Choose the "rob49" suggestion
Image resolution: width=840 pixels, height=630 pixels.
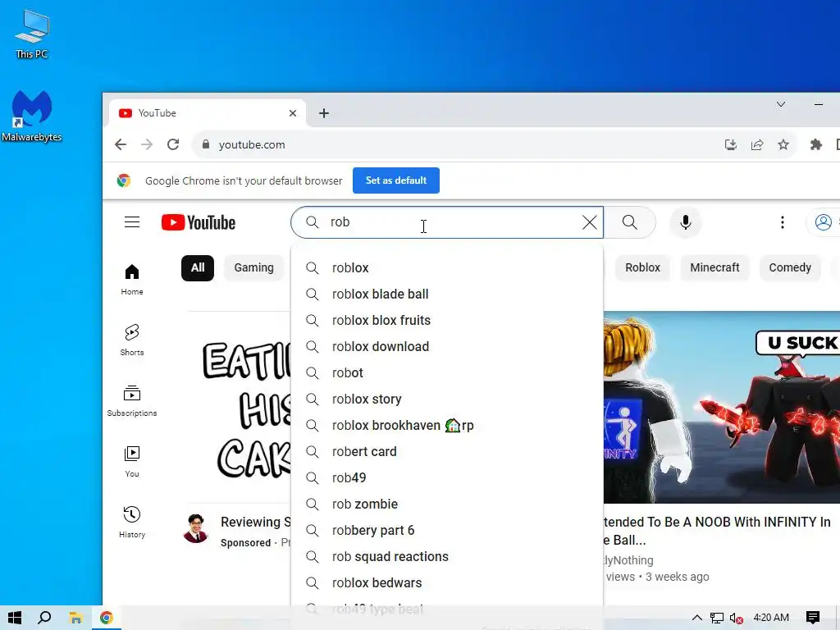point(447,478)
